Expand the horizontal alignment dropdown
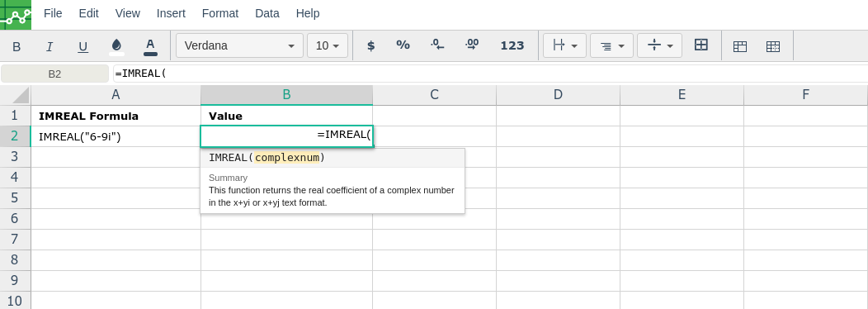 [611, 45]
